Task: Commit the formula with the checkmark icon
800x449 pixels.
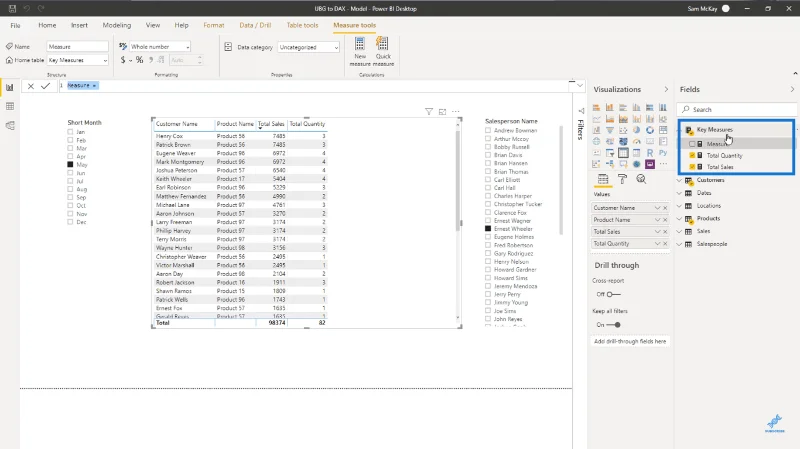Action: [45, 86]
